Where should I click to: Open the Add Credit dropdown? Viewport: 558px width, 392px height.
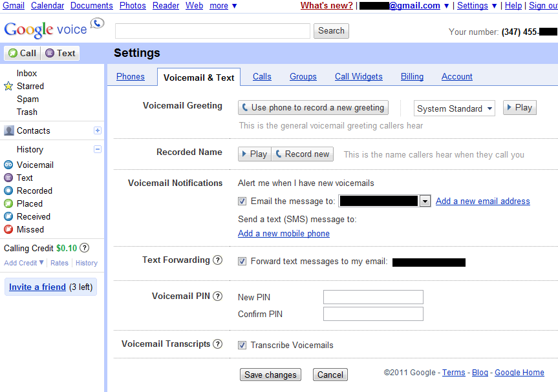click(24, 263)
